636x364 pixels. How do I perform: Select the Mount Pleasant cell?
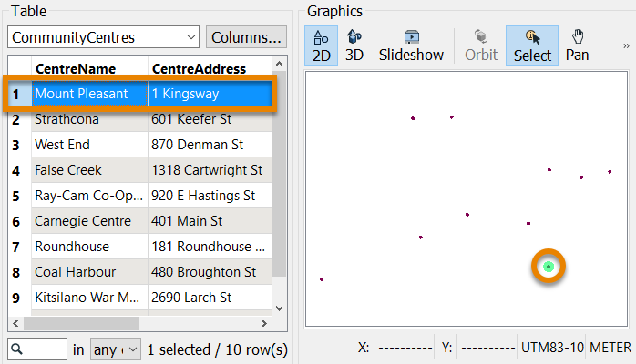pos(89,94)
